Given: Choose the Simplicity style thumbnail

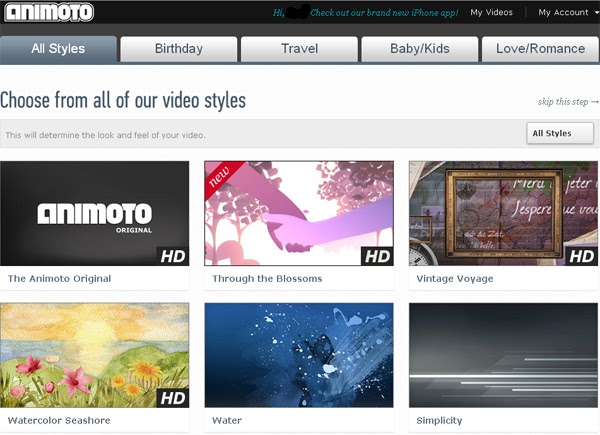Looking at the screenshot, I should (503, 355).
